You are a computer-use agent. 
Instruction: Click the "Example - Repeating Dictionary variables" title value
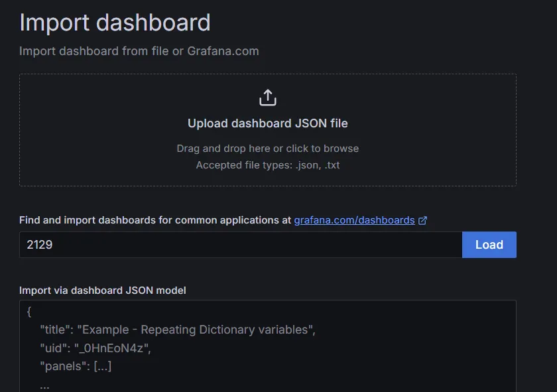click(x=196, y=330)
